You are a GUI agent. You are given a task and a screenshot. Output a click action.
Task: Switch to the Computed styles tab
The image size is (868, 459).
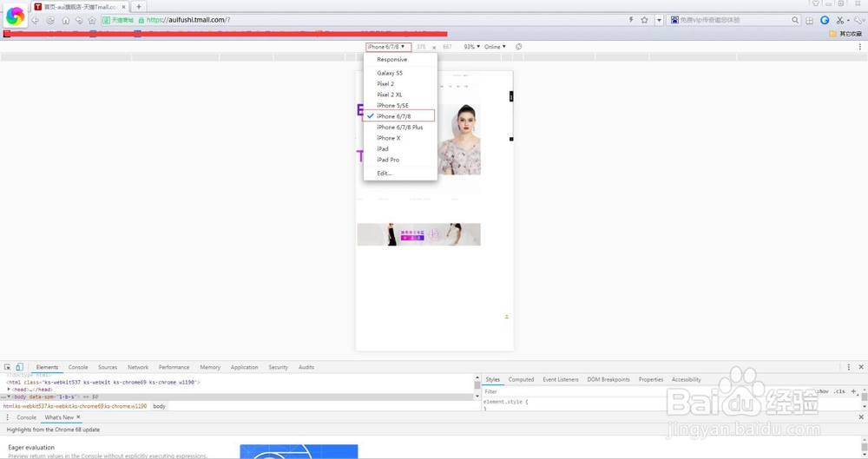click(521, 379)
